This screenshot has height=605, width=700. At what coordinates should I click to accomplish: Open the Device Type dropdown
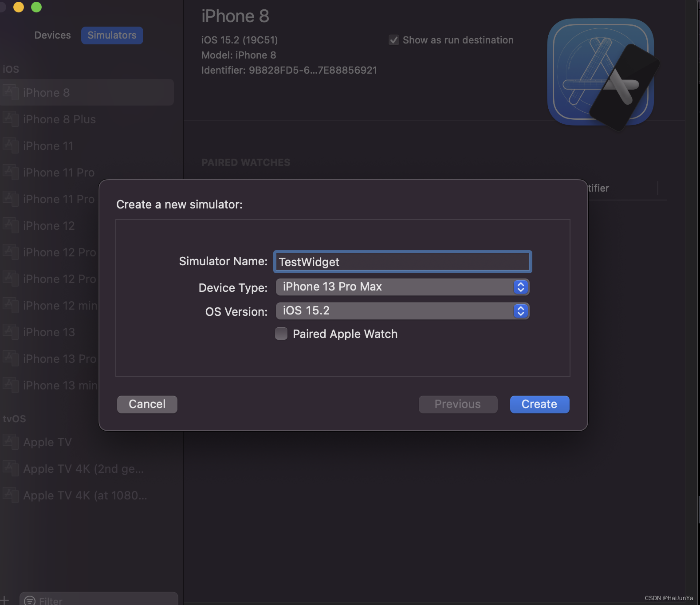pyautogui.click(x=402, y=287)
